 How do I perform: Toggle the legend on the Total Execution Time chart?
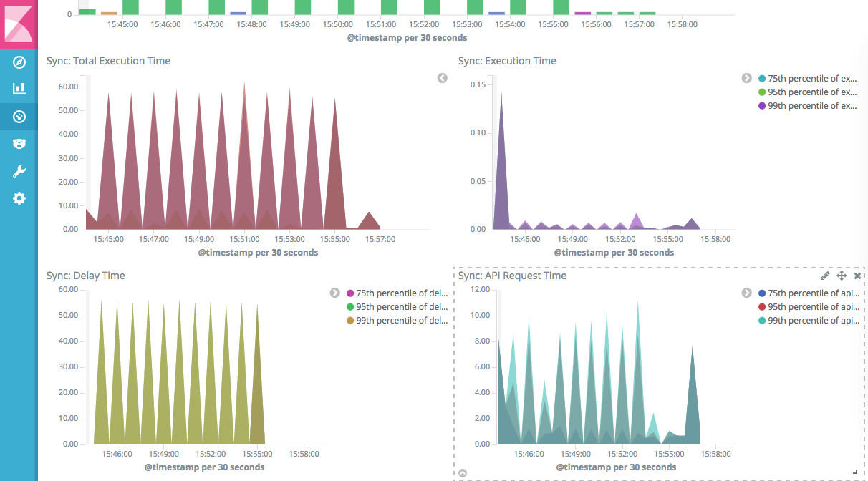click(x=443, y=78)
